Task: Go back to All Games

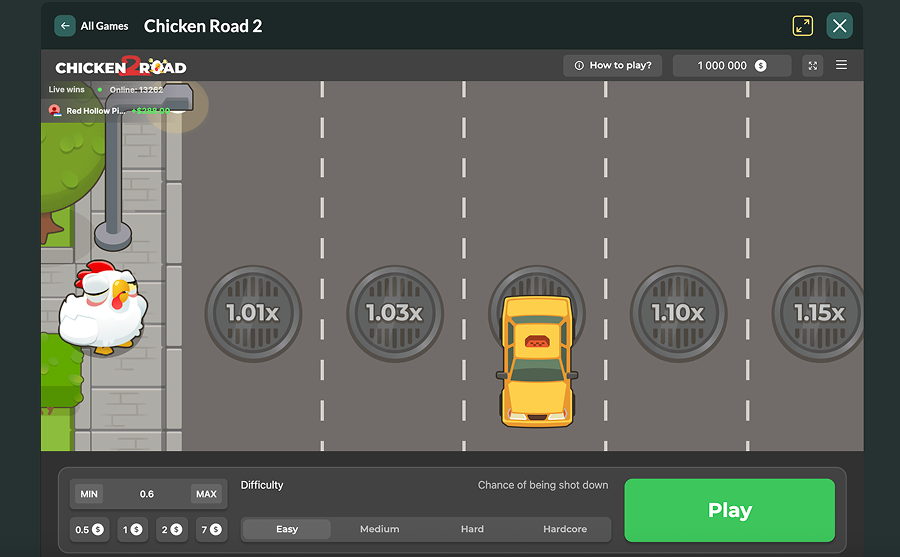Action: click(92, 26)
